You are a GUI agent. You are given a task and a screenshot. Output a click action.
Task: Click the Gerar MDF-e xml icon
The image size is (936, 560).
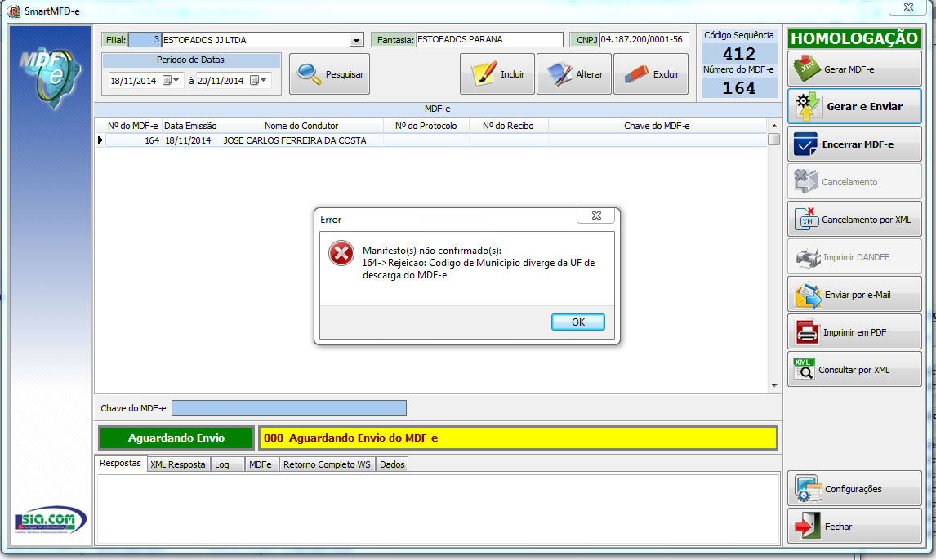coord(806,69)
